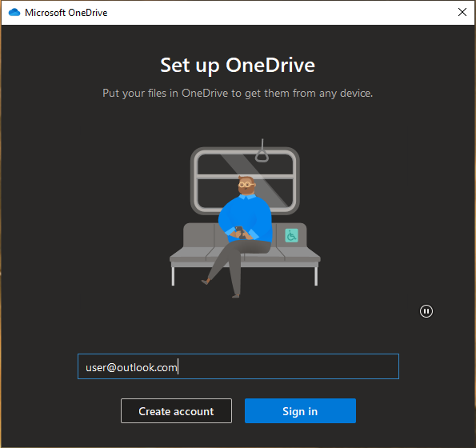This screenshot has height=448, width=476.
Task: Close the Microsoft OneDrive window
Action: tap(462, 12)
